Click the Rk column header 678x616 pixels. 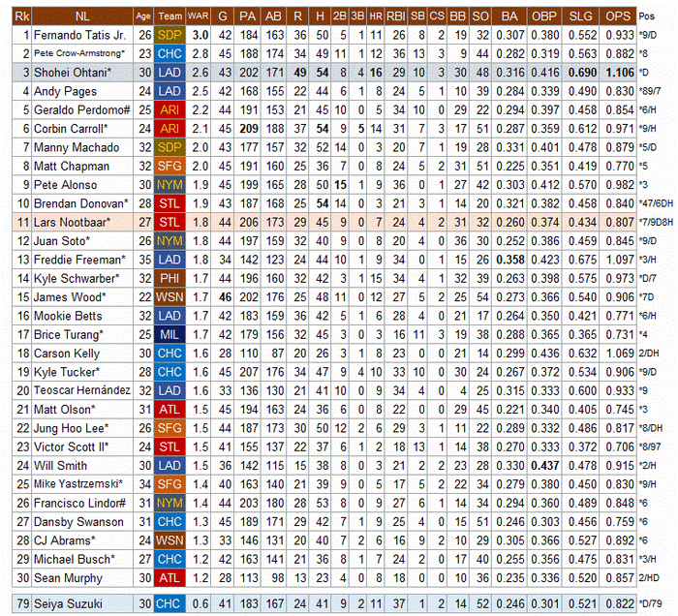click(21, 16)
